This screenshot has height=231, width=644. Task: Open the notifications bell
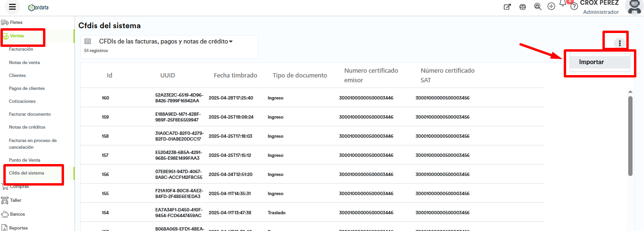click(x=563, y=4)
